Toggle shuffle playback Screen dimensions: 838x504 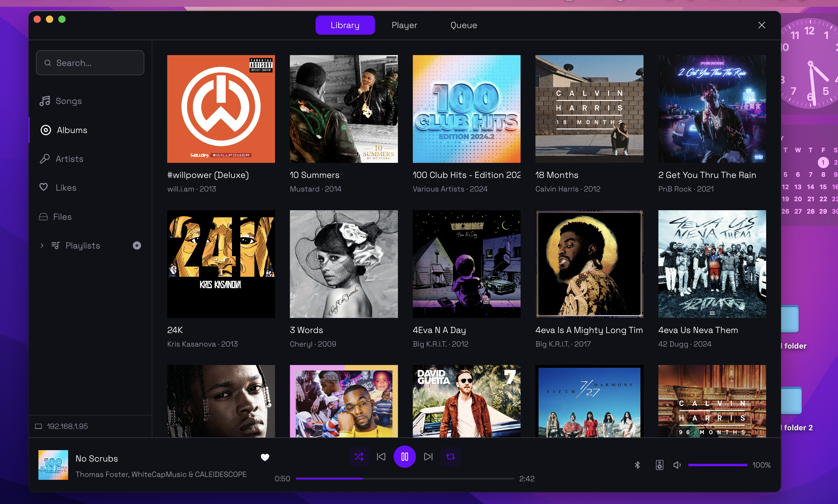359,457
